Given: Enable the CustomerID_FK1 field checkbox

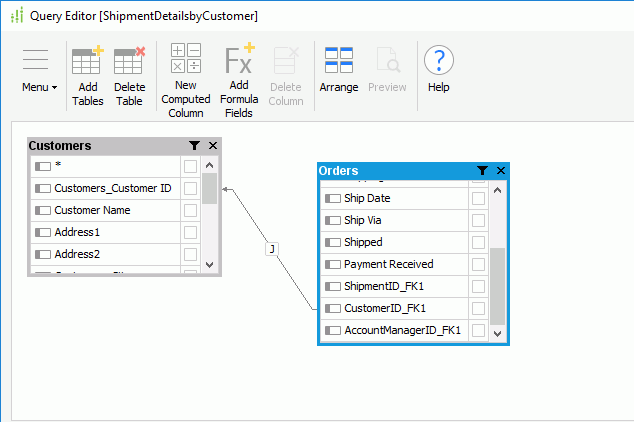Looking at the screenshot, I should 478,308.
